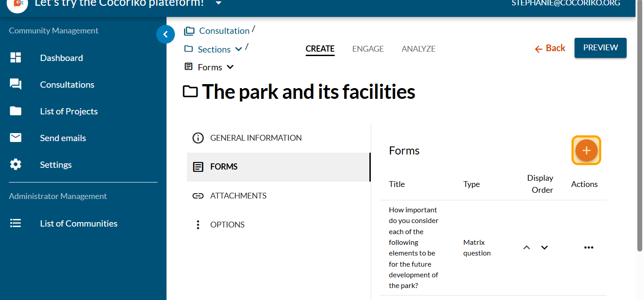The height and width of the screenshot is (300, 644).
Task: Open GENERAL INFORMATION in the section menu
Action: pos(255,138)
